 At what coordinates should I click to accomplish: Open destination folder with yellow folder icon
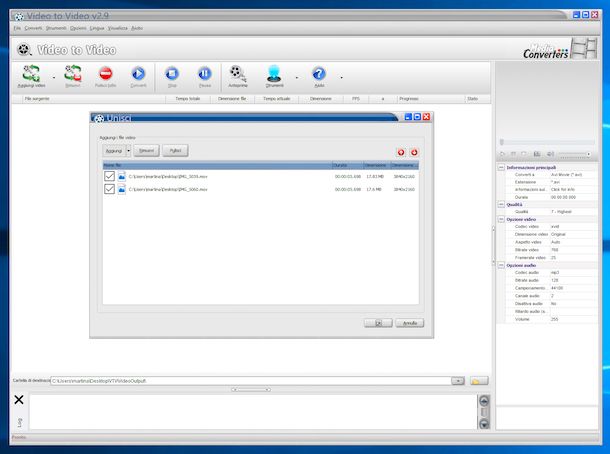click(479, 381)
